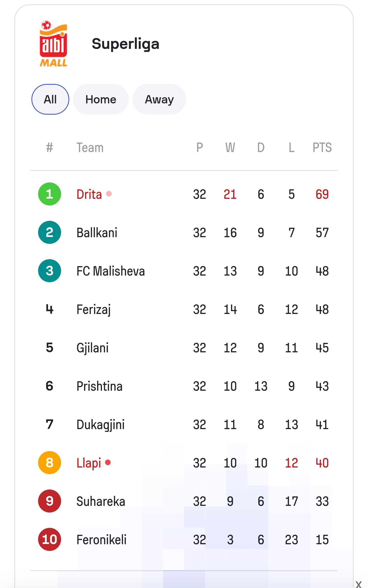Open the Drita team page

[x=89, y=194]
